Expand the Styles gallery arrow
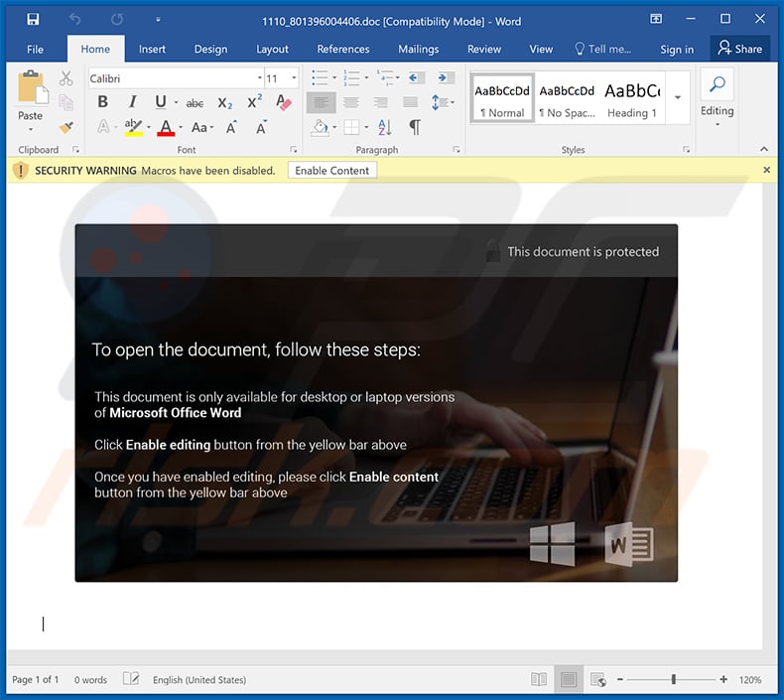 coord(678,97)
